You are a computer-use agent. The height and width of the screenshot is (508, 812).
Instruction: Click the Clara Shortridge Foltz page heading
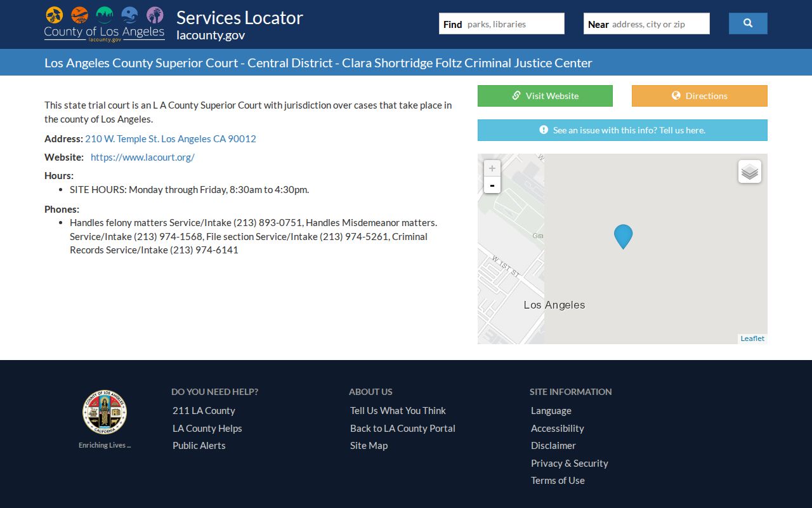[x=318, y=63]
